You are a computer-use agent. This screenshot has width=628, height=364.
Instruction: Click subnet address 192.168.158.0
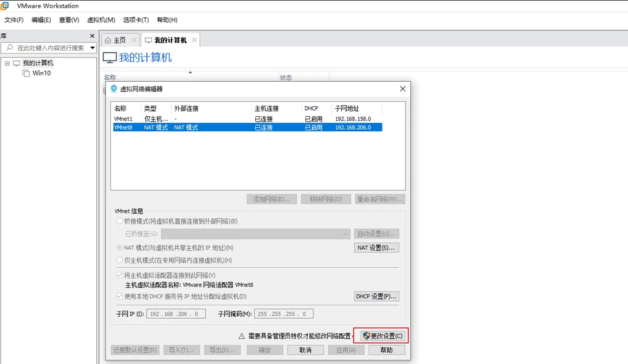(x=353, y=119)
